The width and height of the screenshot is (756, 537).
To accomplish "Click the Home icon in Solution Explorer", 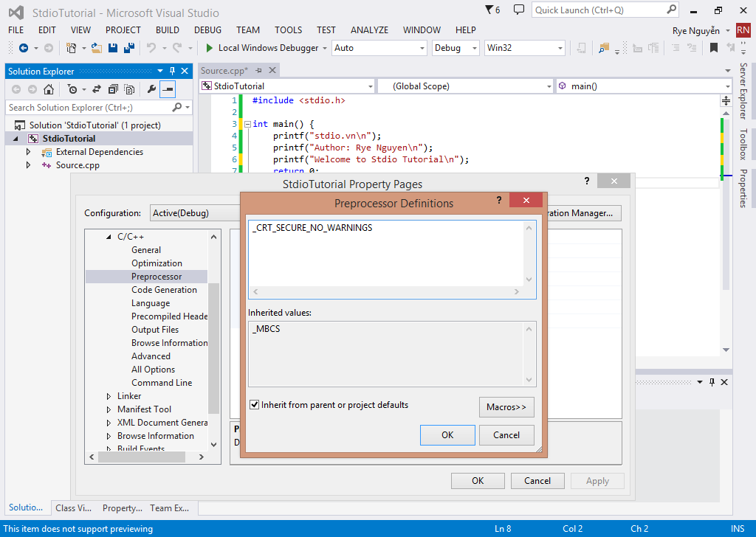I will [x=49, y=89].
